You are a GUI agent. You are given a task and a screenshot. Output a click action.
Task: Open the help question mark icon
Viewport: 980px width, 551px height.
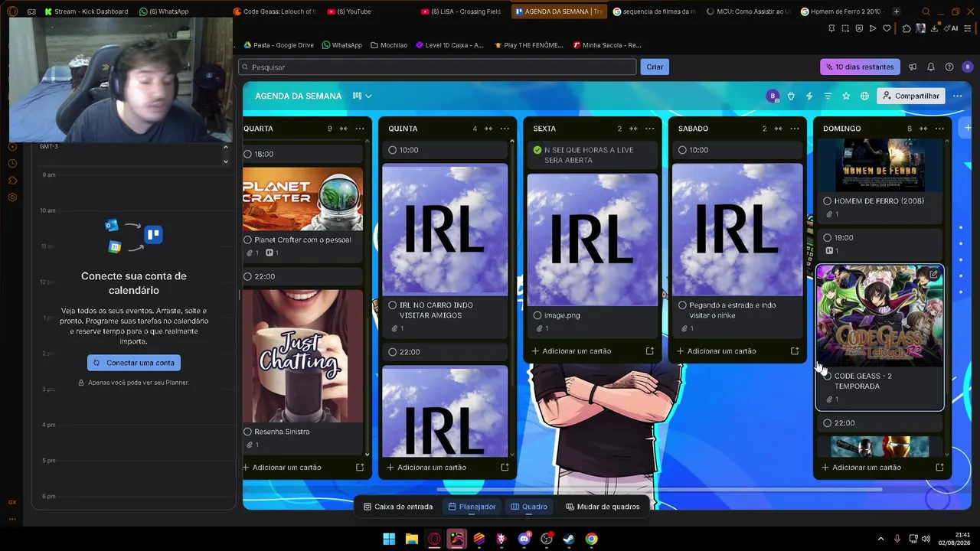click(x=949, y=67)
